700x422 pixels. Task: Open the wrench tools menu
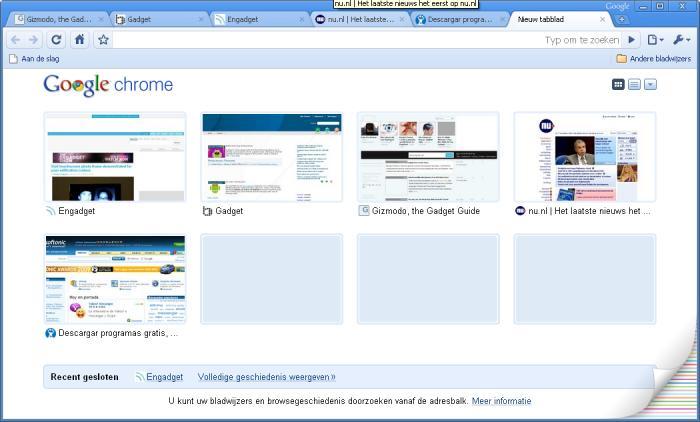tap(680, 40)
